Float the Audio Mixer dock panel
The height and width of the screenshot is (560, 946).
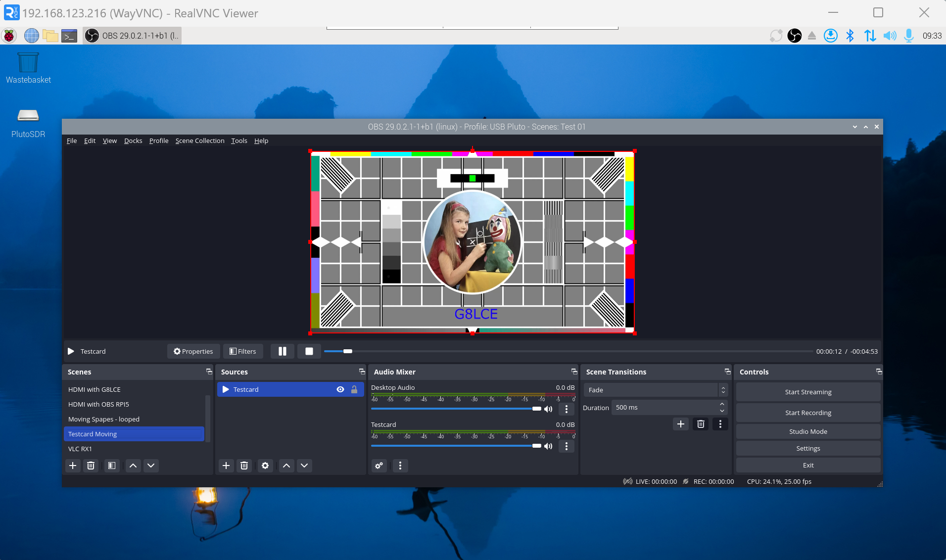tap(574, 372)
